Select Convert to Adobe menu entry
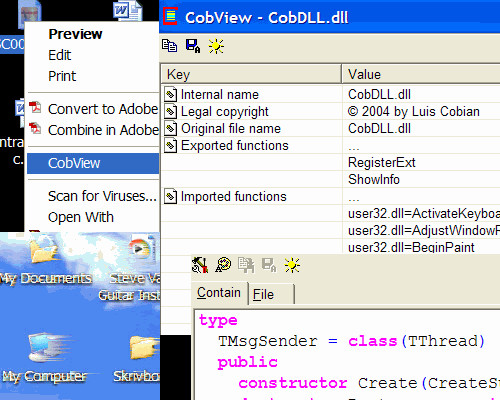 coord(103,109)
